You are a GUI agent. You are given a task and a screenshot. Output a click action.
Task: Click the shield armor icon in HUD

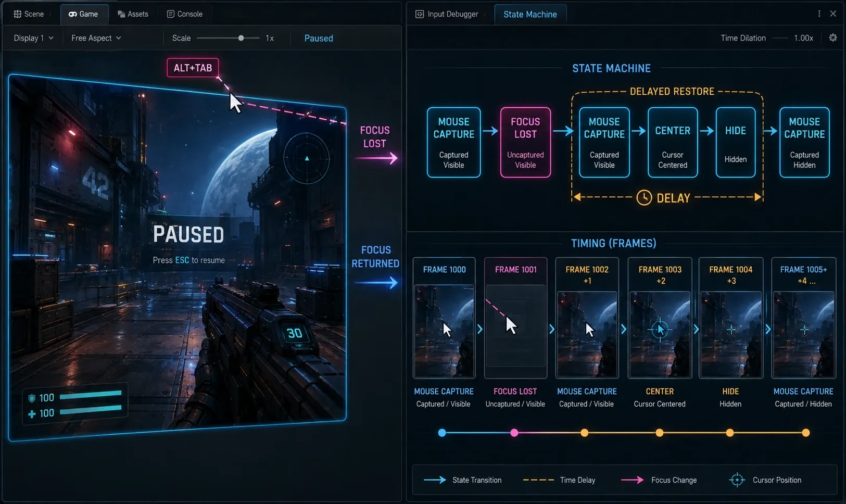coord(32,398)
